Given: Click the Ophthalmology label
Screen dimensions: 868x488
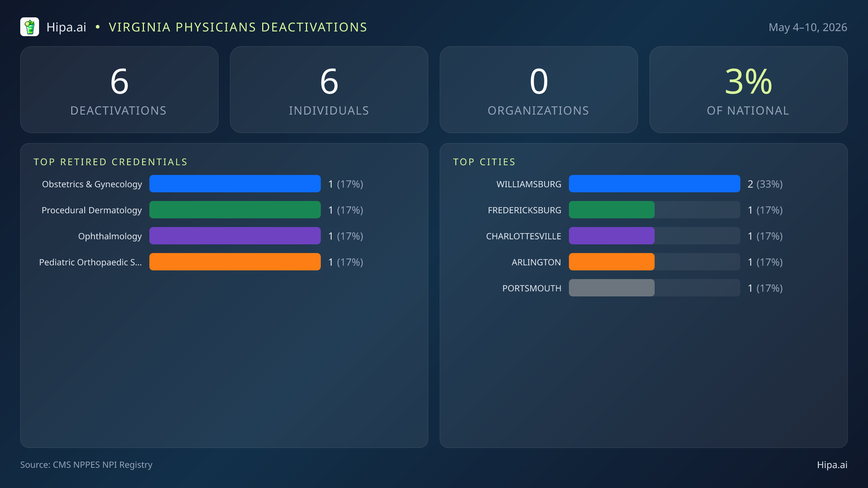Looking at the screenshot, I should click(x=110, y=236).
